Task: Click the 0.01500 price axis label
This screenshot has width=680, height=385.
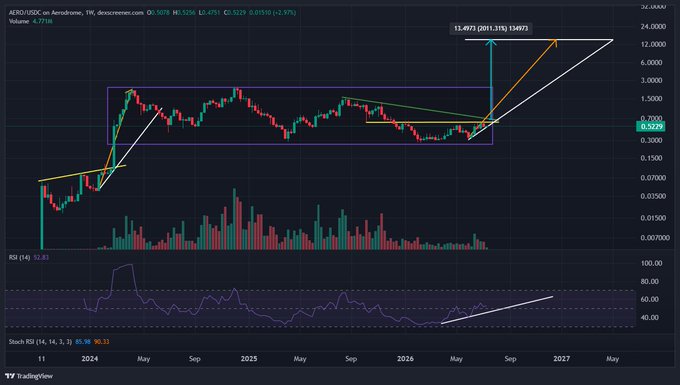Action: [x=653, y=218]
